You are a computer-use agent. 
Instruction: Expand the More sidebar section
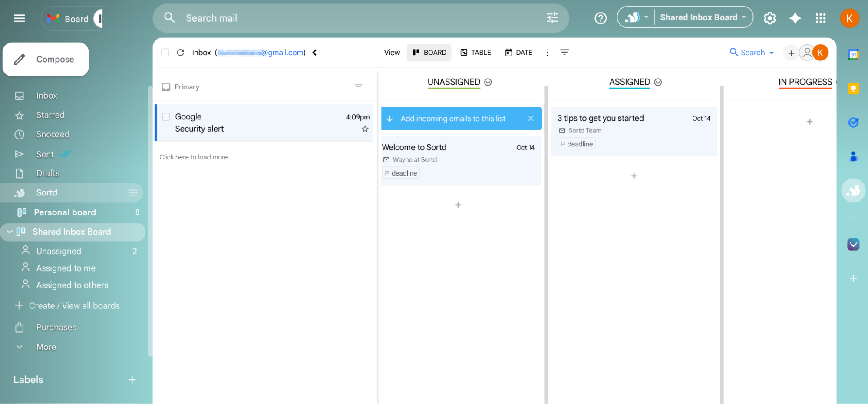46,347
